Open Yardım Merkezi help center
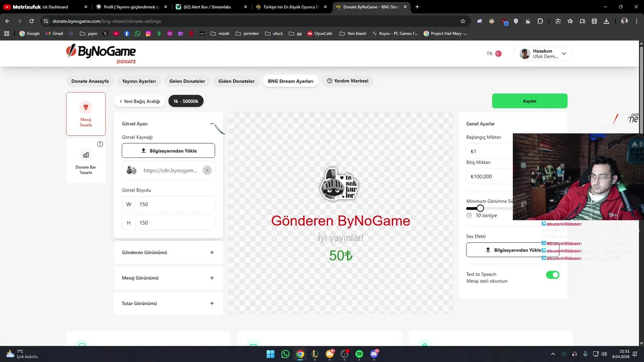The width and height of the screenshot is (644, 362). coord(348,81)
